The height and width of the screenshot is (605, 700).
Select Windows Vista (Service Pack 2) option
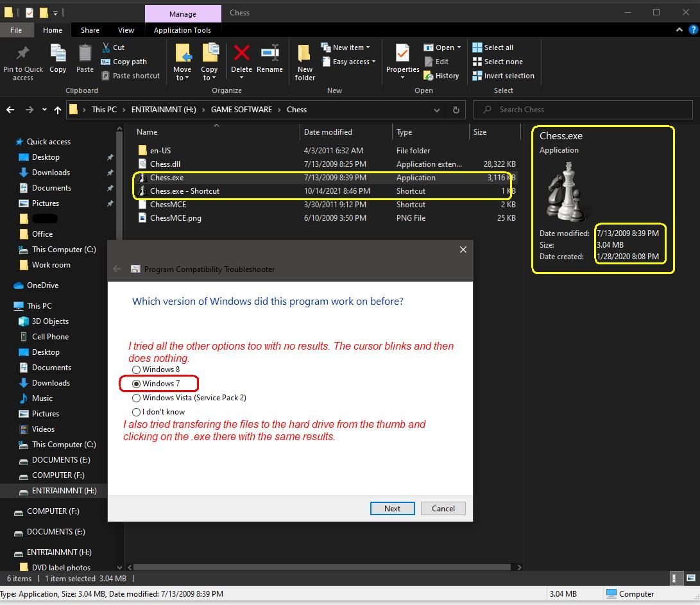coord(189,398)
